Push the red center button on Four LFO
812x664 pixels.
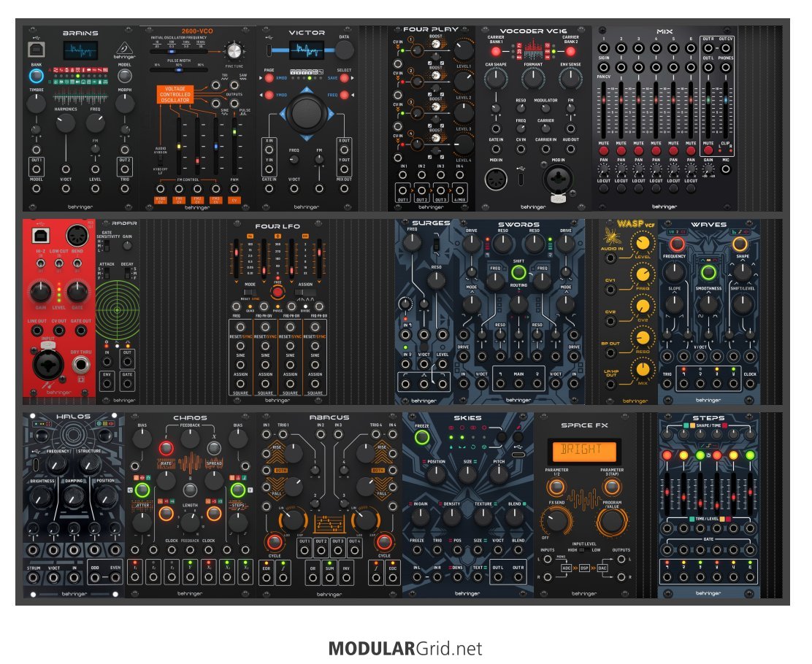(277, 293)
